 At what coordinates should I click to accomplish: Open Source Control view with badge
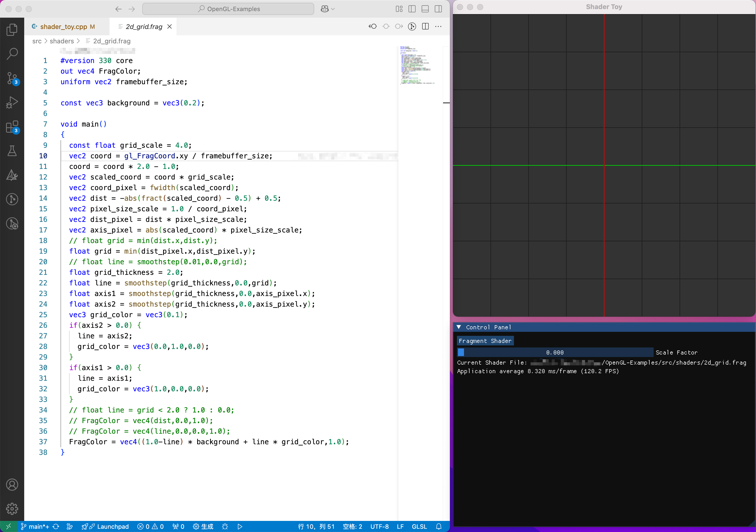point(12,78)
